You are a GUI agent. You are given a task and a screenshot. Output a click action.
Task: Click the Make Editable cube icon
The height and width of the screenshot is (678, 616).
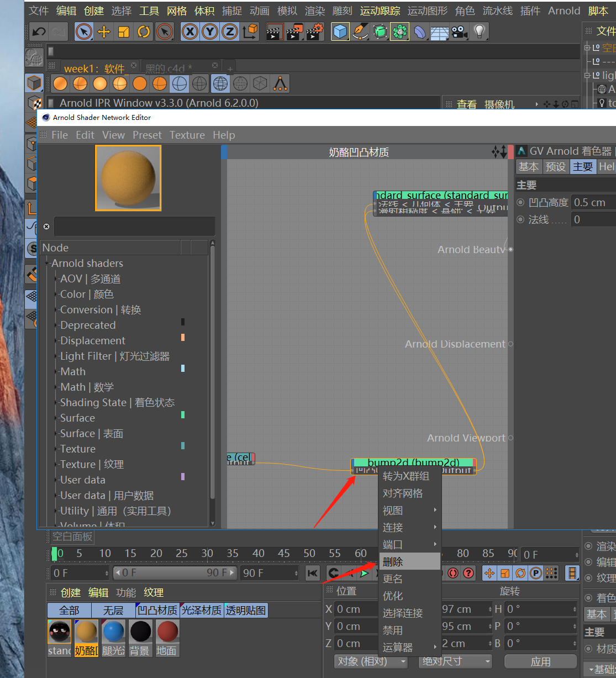click(34, 83)
